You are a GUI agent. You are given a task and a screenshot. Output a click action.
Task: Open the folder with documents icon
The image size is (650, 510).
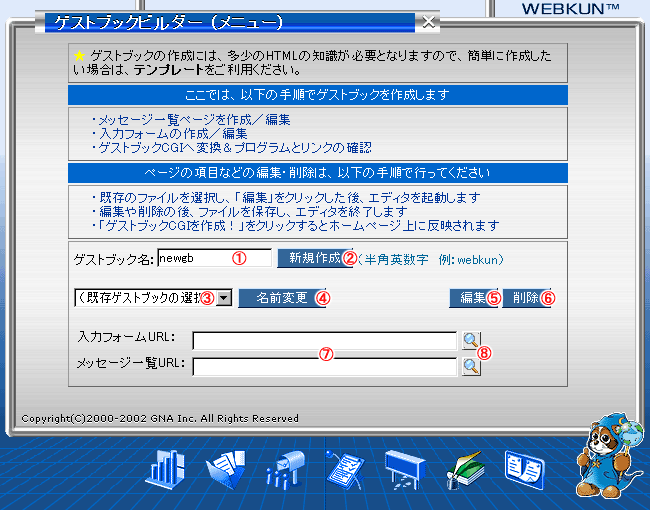click(x=225, y=469)
